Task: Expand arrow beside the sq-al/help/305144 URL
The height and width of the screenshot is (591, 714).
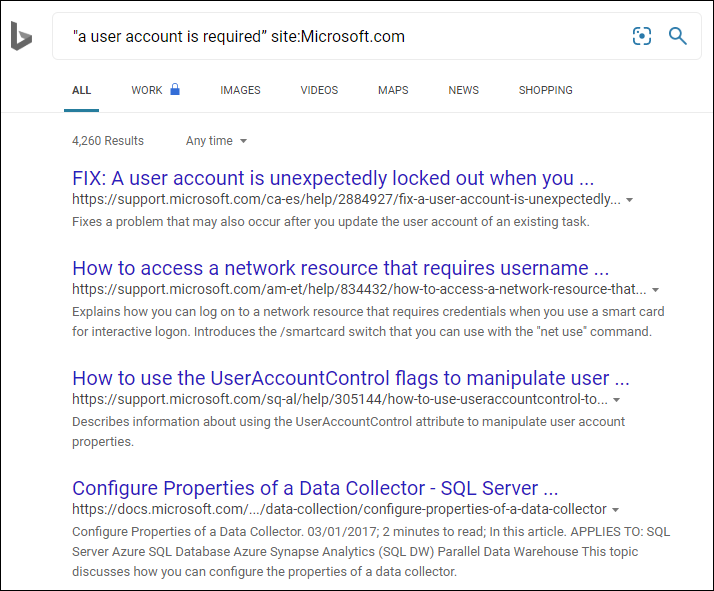Action: pos(617,400)
